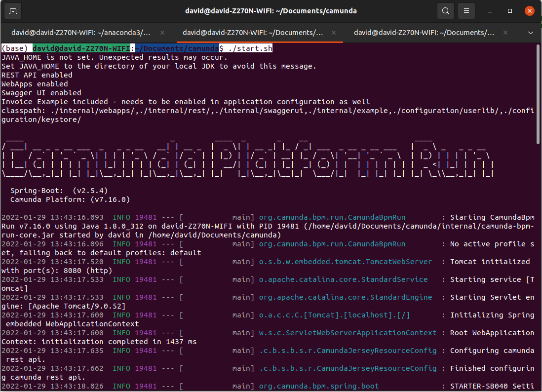
Task: Click the [Tomcat].[localhost].[/] logger name
Action: [334, 315]
